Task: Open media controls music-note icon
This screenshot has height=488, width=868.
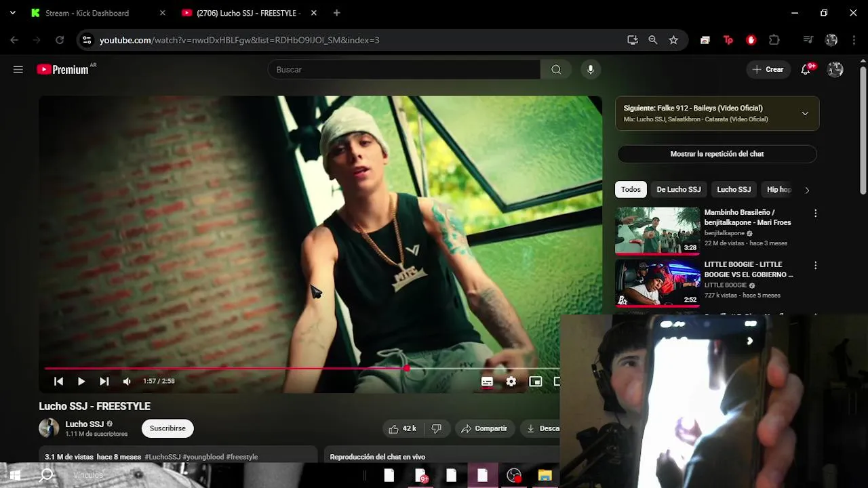Action: click(808, 40)
